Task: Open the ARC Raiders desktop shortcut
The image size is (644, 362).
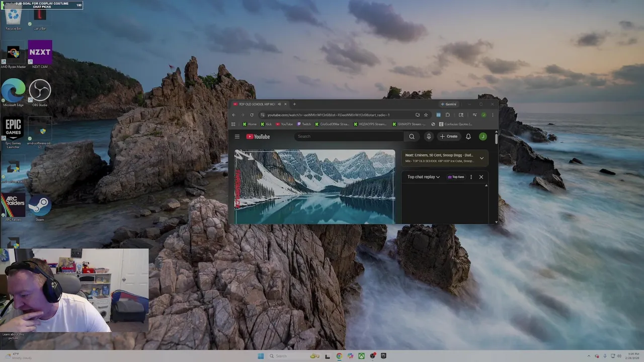Action: tap(13, 207)
